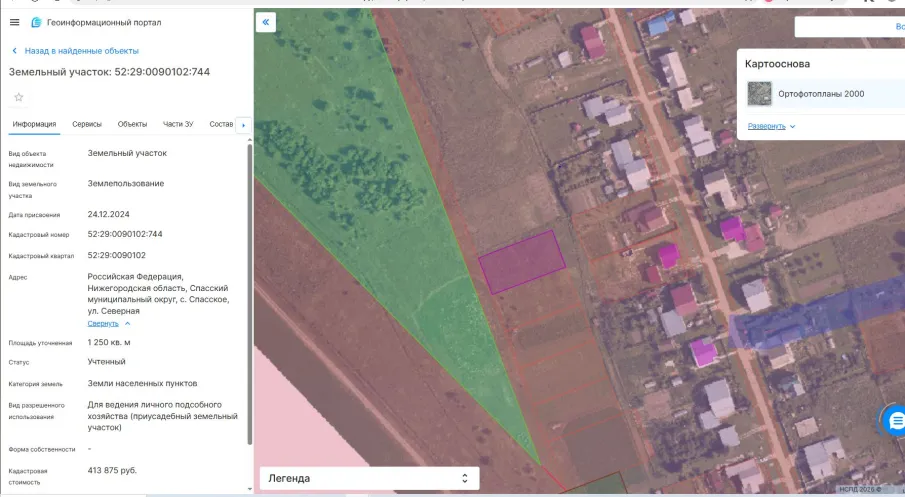Open the Легенда dropdown
The height and width of the screenshot is (497, 905).
click(369, 479)
